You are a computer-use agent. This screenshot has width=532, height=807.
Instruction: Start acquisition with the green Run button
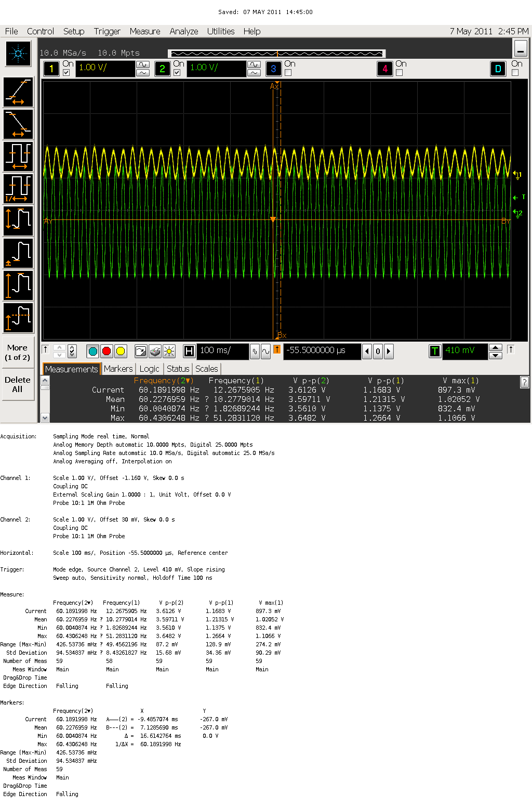[92, 352]
